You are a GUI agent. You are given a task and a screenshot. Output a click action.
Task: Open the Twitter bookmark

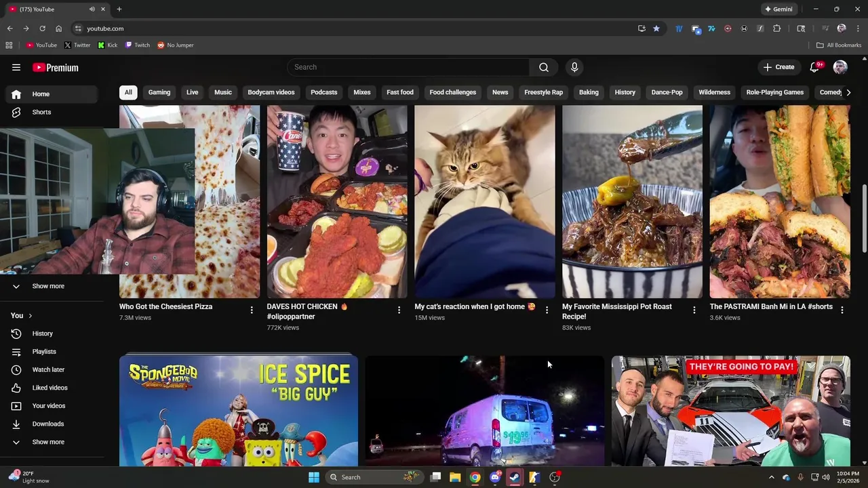click(x=77, y=45)
